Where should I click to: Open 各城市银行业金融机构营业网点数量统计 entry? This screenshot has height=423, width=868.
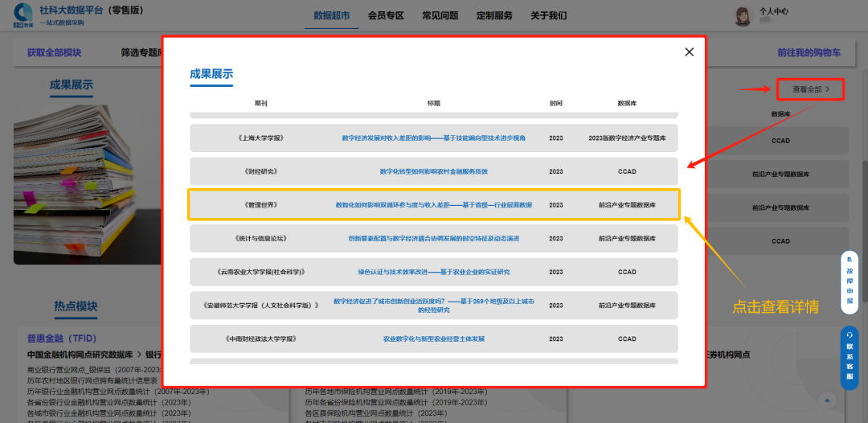coord(109,413)
